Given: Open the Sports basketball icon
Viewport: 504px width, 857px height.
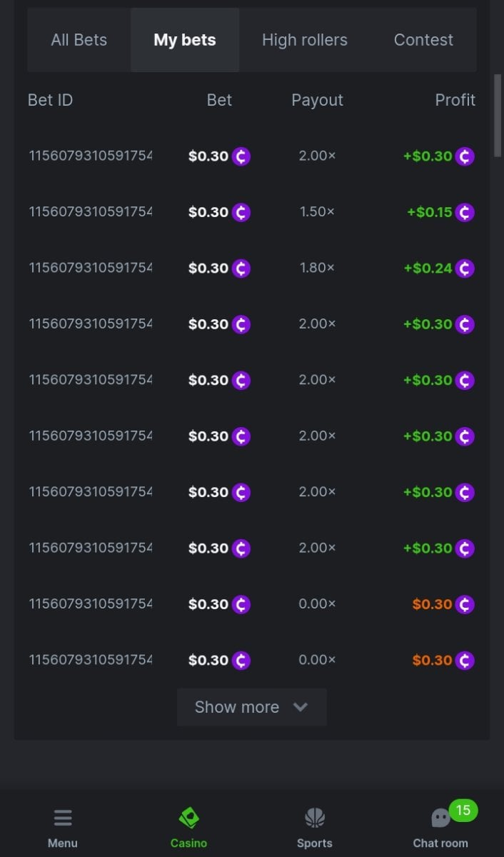Looking at the screenshot, I should tap(315, 818).
